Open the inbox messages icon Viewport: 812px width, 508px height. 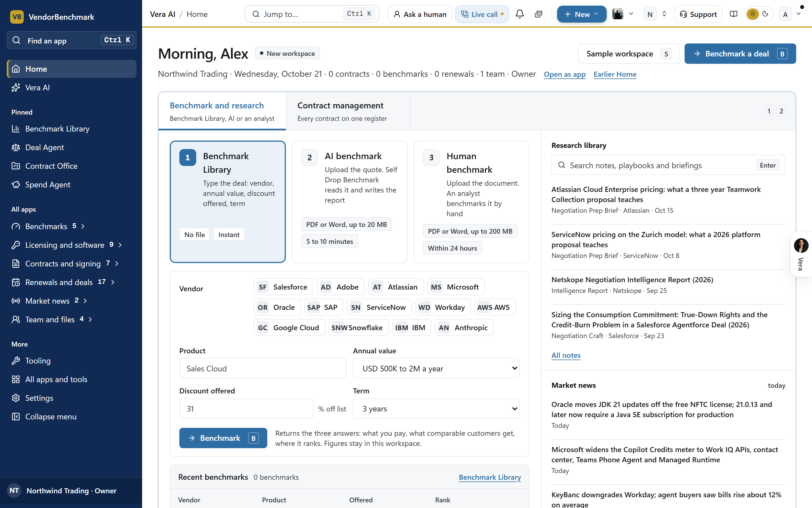[539, 14]
